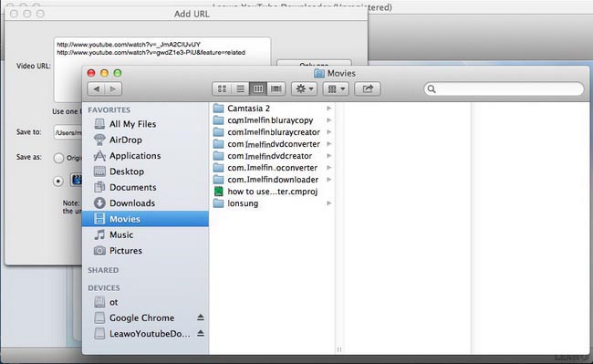593x364 pixels.
Task: Click the Video URL text box in Add URL
Action: coord(162,69)
